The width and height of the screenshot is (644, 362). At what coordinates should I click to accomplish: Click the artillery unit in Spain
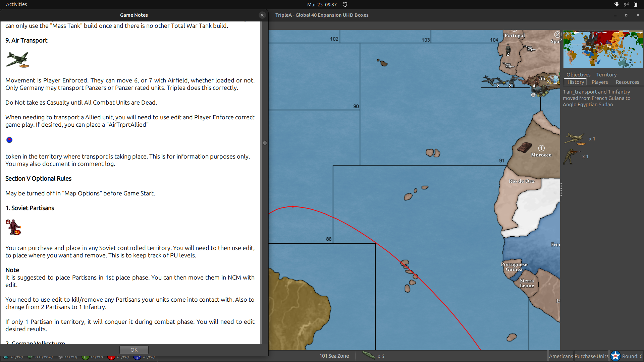pos(530,49)
